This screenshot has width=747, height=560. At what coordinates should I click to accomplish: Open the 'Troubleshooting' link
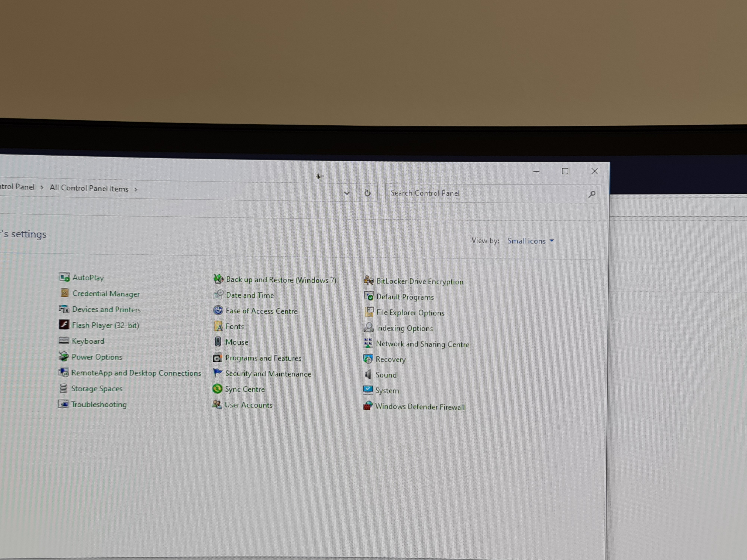pyautogui.click(x=99, y=404)
